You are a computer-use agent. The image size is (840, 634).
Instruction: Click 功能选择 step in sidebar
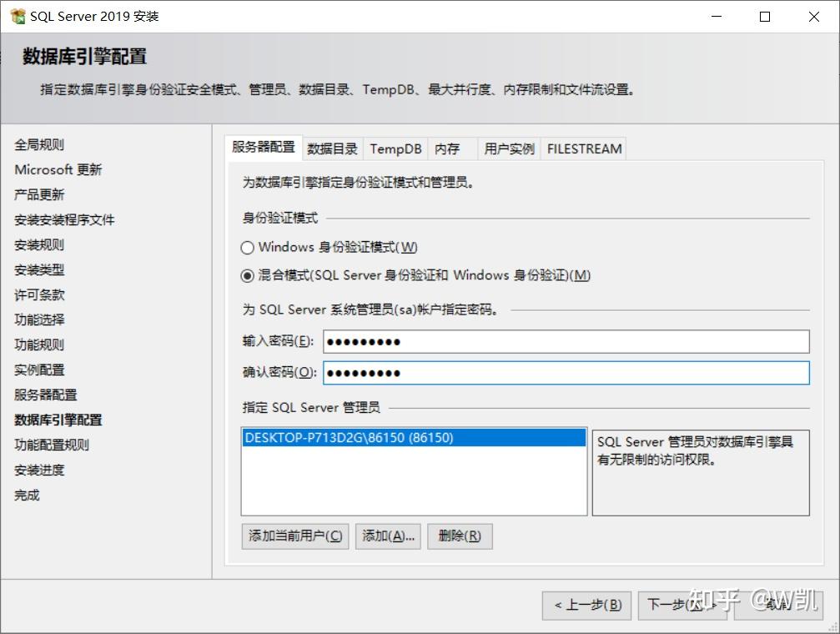tap(39, 320)
